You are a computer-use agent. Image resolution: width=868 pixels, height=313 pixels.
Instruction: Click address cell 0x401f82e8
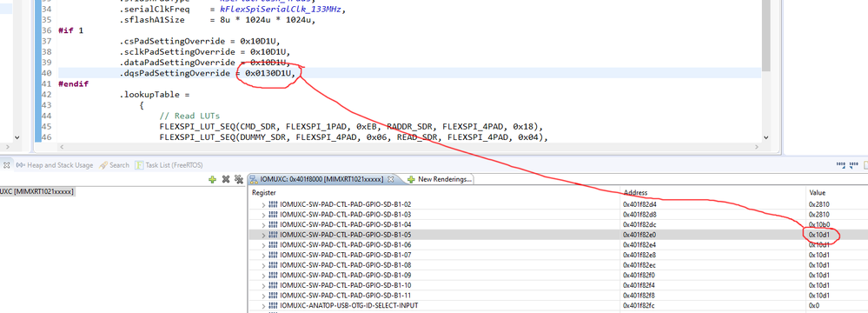click(640, 255)
